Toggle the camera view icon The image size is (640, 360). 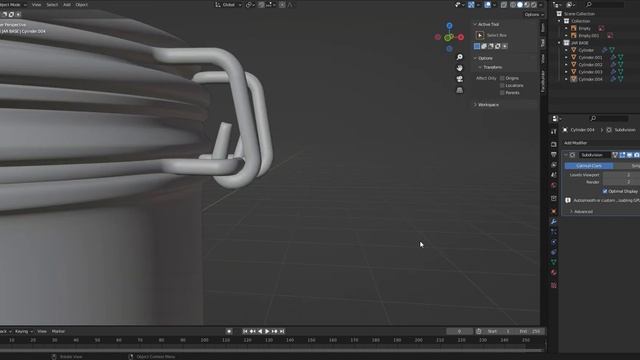click(460, 79)
